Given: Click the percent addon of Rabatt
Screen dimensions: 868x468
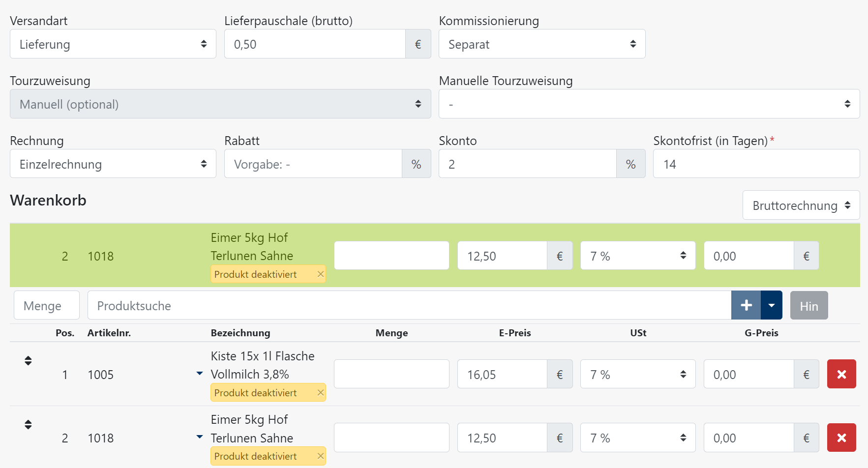Looking at the screenshot, I should point(417,164).
